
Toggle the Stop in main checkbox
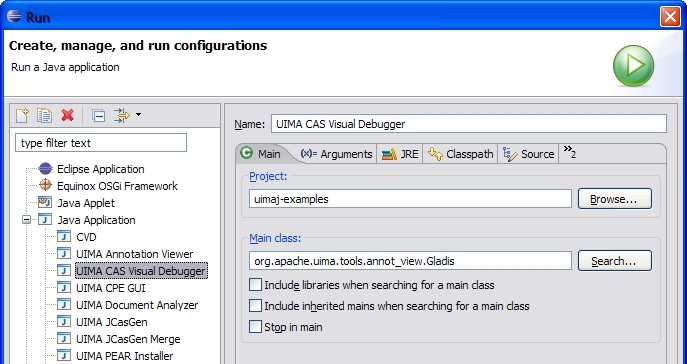pyautogui.click(x=255, y=326)
